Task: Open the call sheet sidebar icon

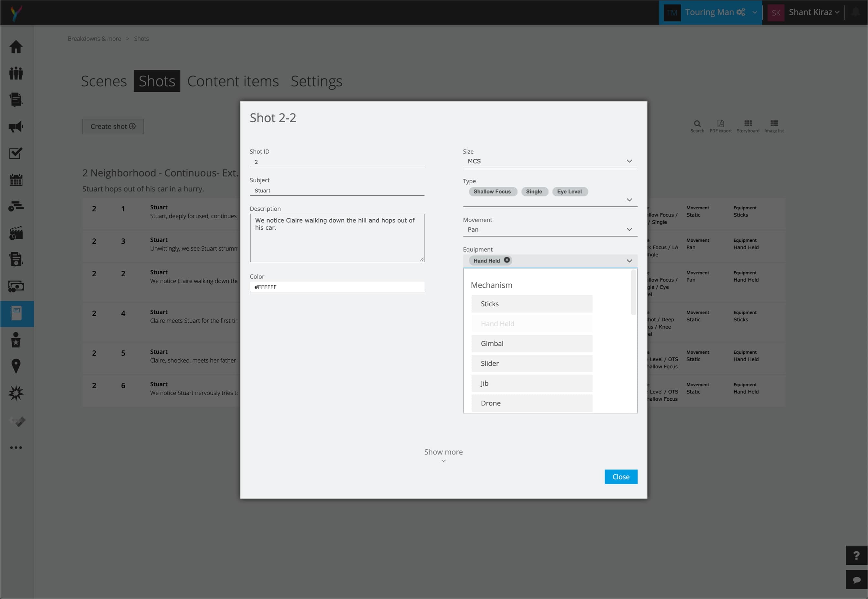Action: click(16, 259)
